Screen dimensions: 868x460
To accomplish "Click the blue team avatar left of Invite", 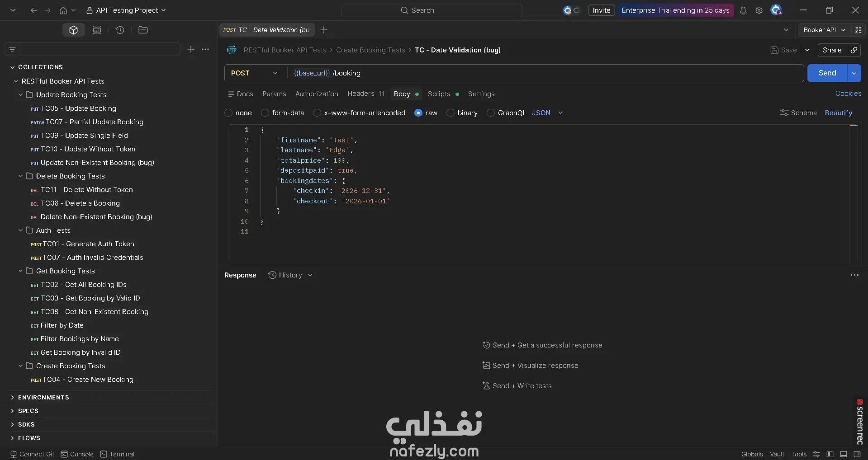I will [x=567, y=10].
